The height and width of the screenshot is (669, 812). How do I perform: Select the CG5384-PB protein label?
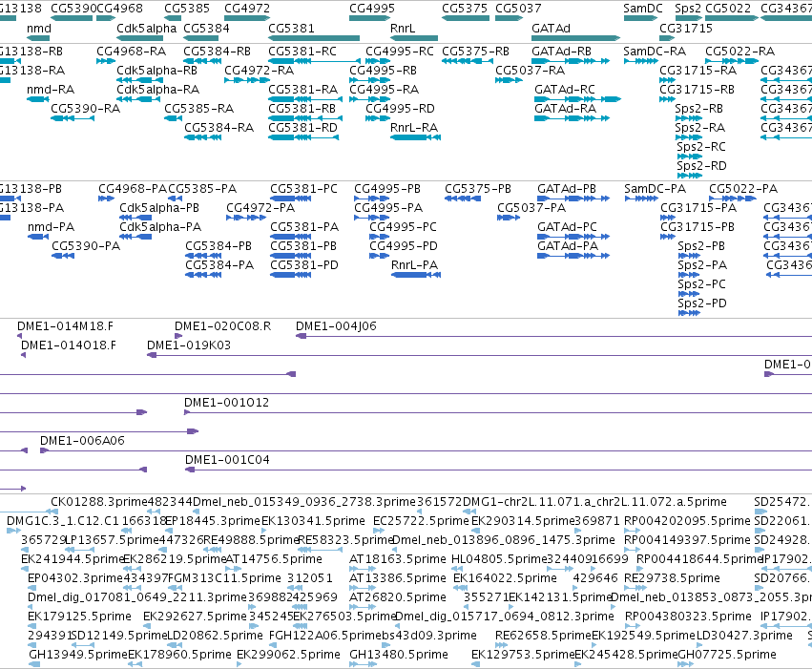(x=219, y=246)
